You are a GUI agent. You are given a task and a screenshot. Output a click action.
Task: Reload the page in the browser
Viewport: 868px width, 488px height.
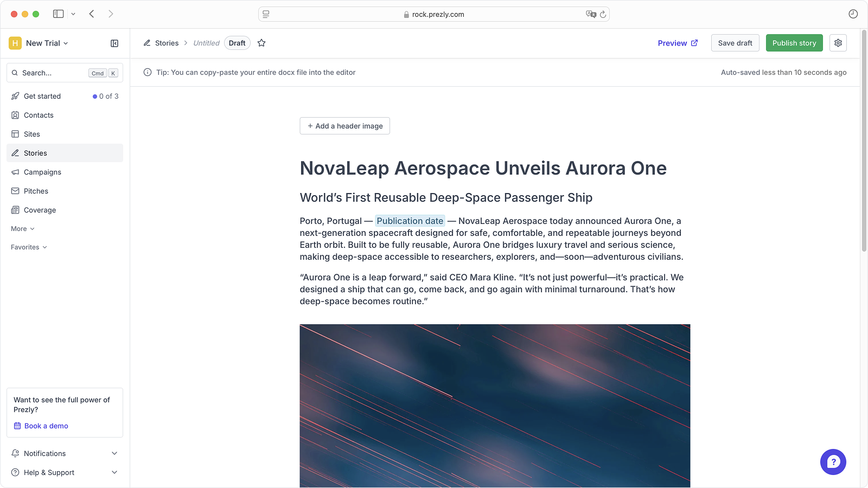click(603, 14)
